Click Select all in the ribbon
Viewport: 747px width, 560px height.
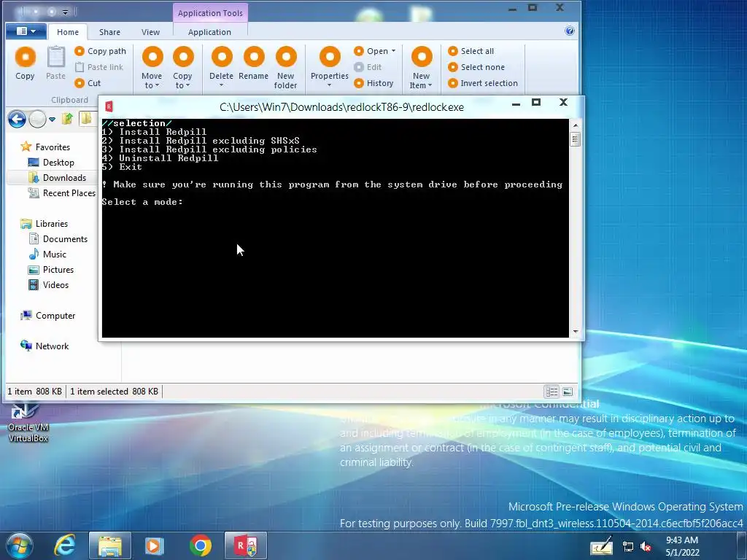pyautogui.click(x=471, y=51)
